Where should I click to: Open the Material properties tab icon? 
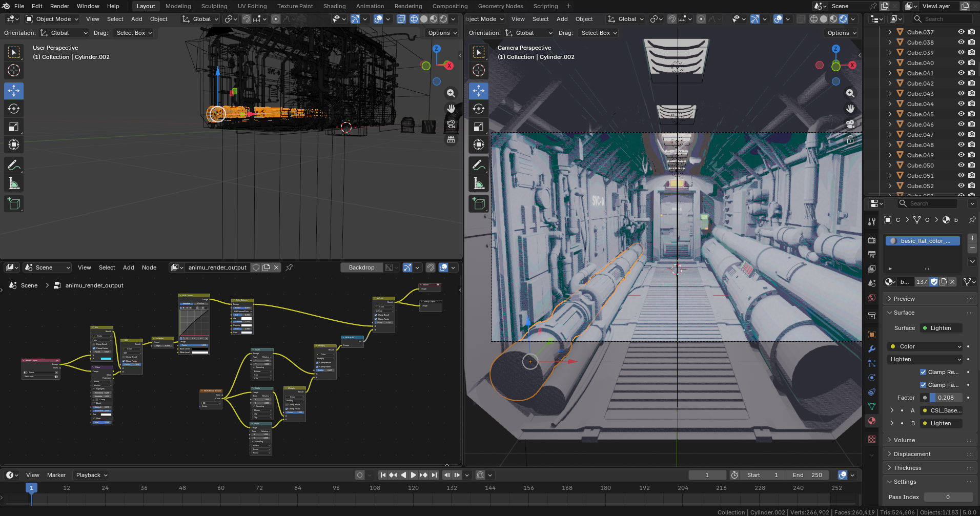[x=872, y=421]
